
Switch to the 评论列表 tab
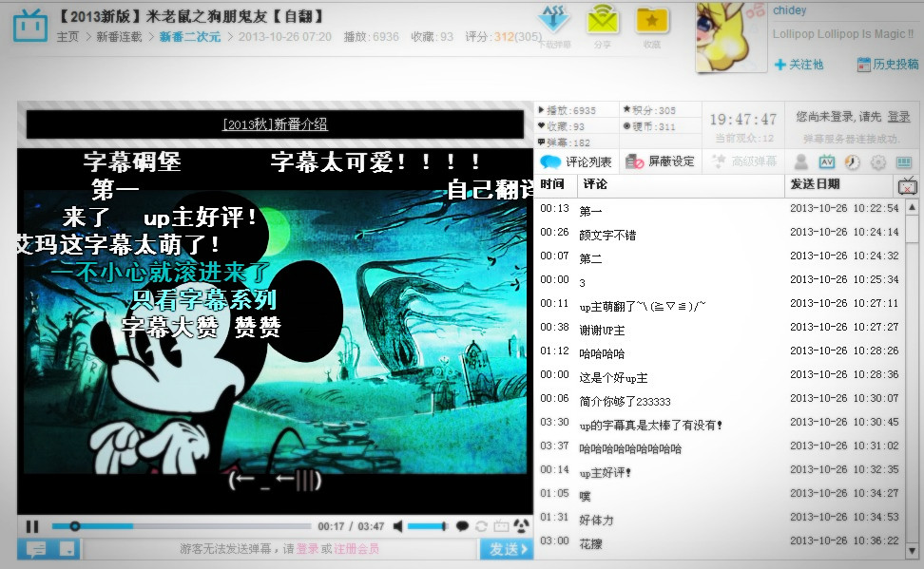point(577,162)
